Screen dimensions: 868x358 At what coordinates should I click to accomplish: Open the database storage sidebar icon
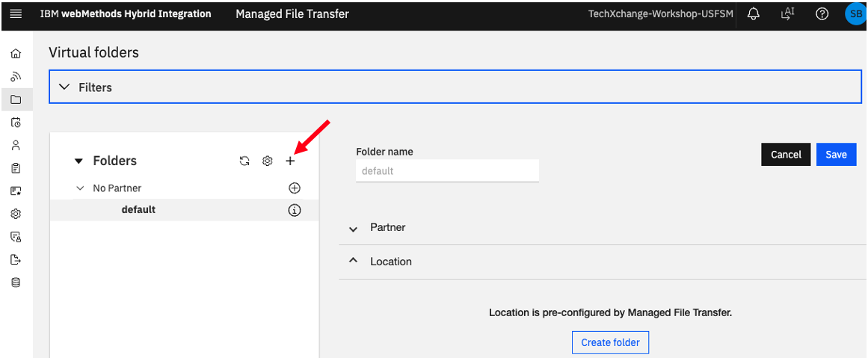coord(16,283)
